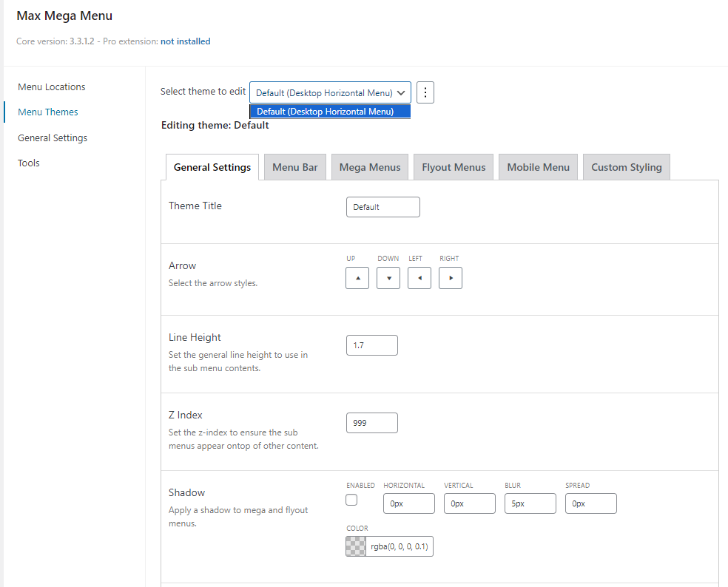Click the shadow Vertical offset field
The height and width of the screenshot is (587, 728).
[469, 503]
